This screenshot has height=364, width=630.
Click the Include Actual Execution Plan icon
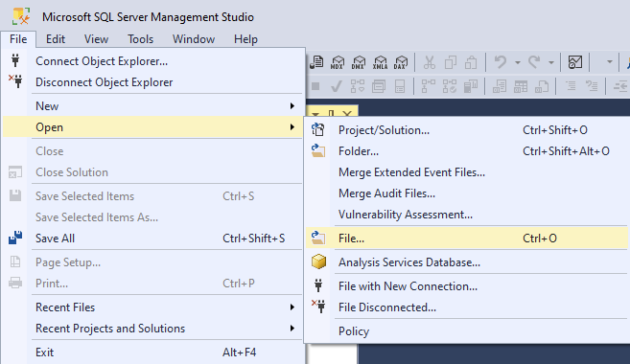coord(429,86)
